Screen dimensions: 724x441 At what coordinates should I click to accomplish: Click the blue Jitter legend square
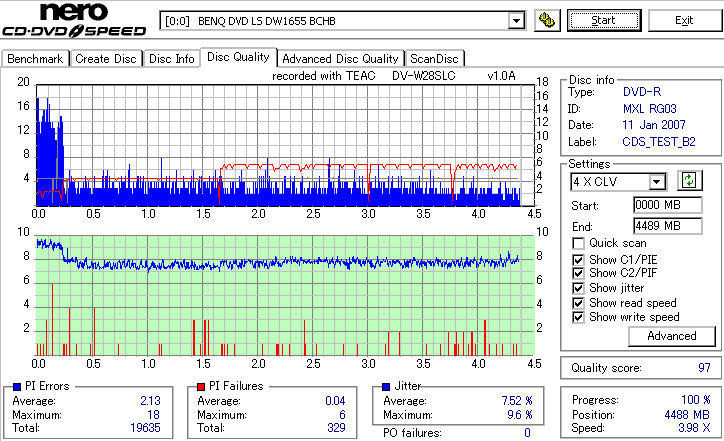click(384, 386)
